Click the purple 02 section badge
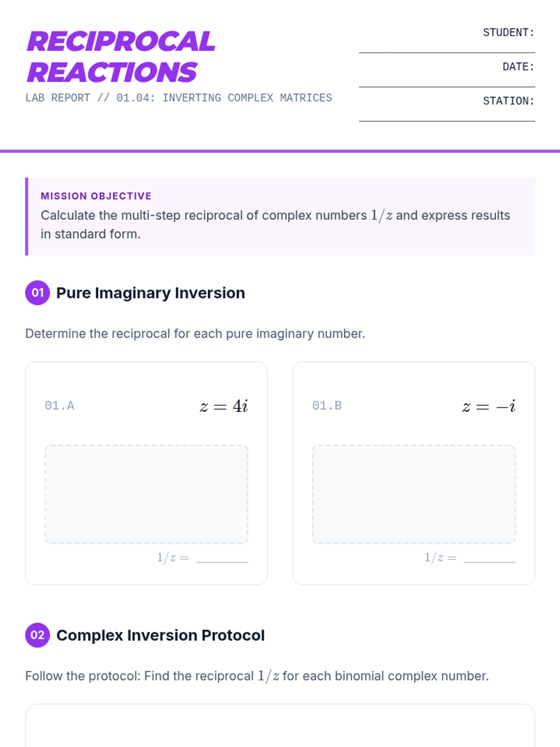 point(37,635)
